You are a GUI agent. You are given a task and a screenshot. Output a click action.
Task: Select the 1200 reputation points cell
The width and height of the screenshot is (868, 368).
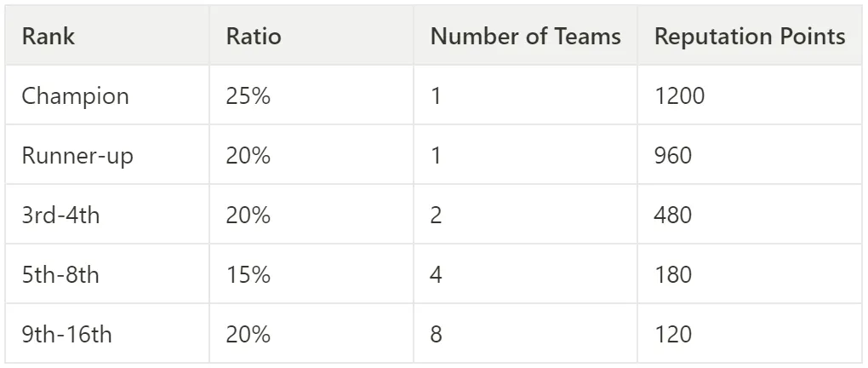750,95
